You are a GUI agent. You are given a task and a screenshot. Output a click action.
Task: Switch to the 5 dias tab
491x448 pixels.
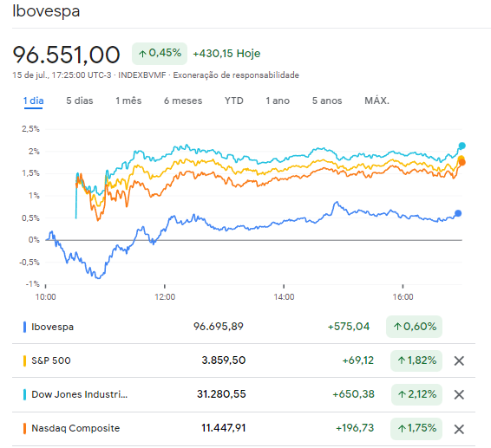[x=80, y=101]
